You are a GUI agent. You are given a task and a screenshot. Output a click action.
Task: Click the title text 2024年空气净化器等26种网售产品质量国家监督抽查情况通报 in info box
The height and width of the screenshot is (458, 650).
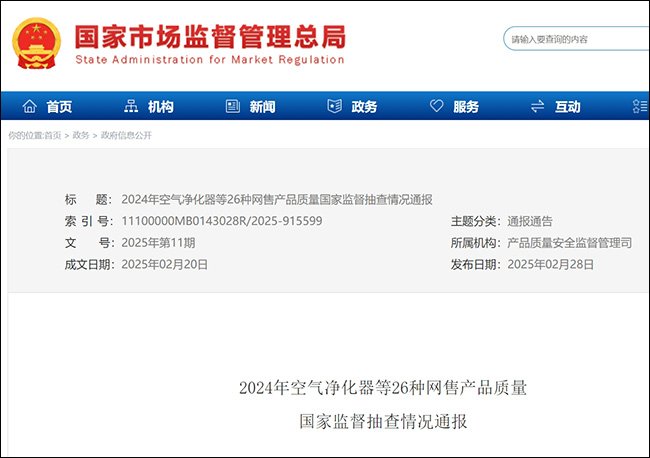coord(277,199)
